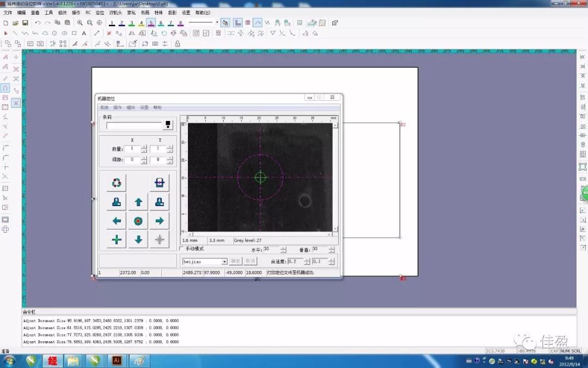Click the right arrow jog button

(x=159, y=221)
